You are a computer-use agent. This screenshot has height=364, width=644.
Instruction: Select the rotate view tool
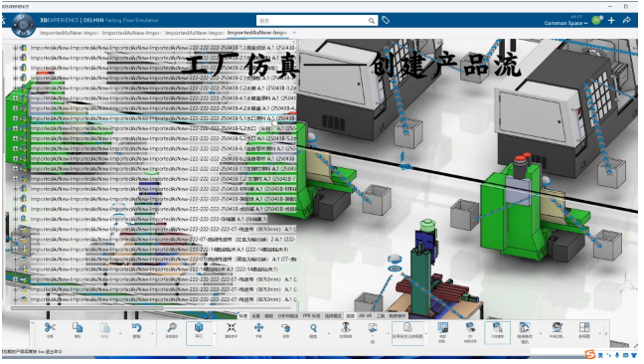click(x=286, y=330)
